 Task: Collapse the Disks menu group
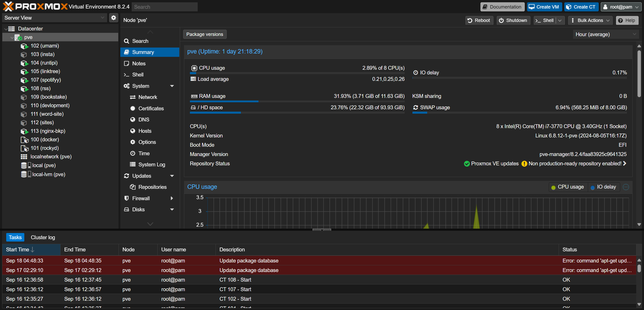click(172, 210)
